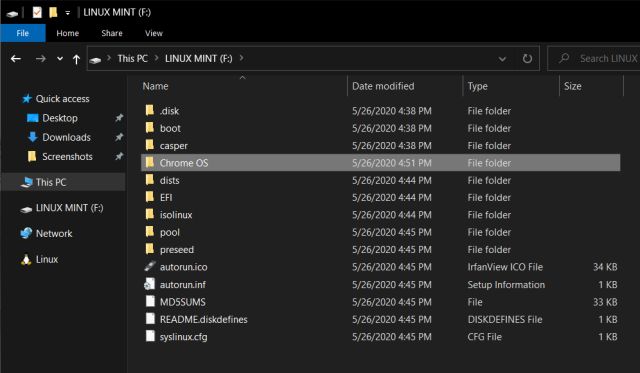
Task: Click the Search LINUX MINT input field
Action: (x=594, y=59)
